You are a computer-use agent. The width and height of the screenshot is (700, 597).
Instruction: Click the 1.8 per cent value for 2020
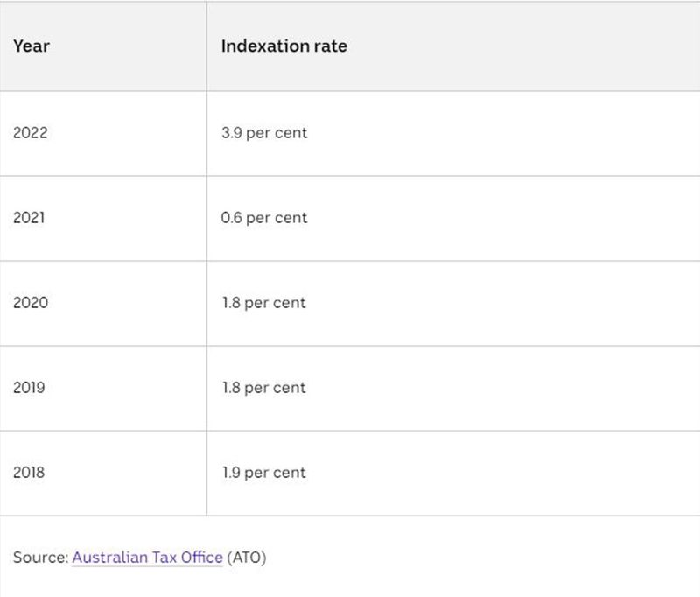(264, 303)
